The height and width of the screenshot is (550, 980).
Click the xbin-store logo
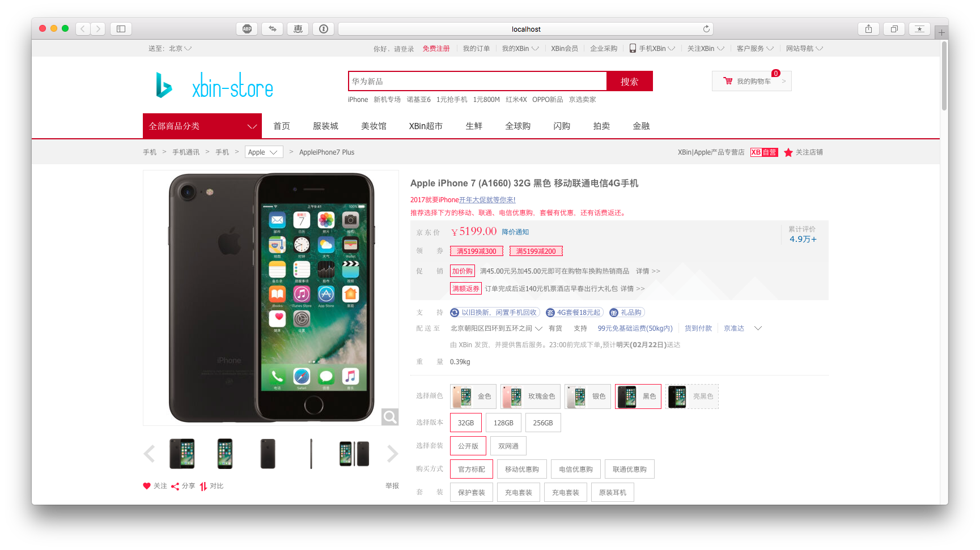tap(214, 86)
